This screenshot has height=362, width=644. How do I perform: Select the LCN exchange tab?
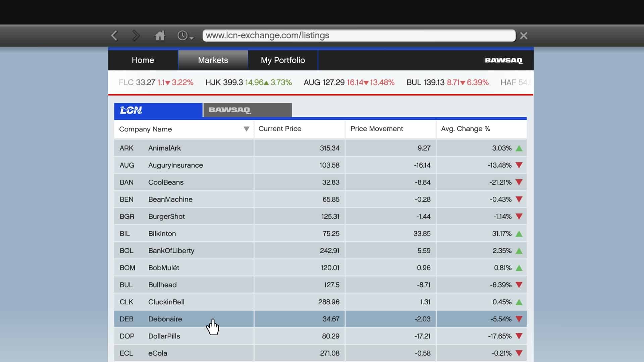tap(158, 110)
